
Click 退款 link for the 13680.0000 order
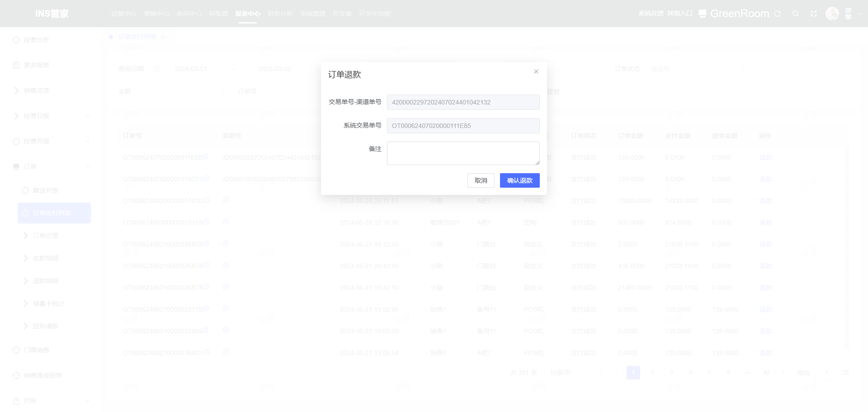[766, 201]
